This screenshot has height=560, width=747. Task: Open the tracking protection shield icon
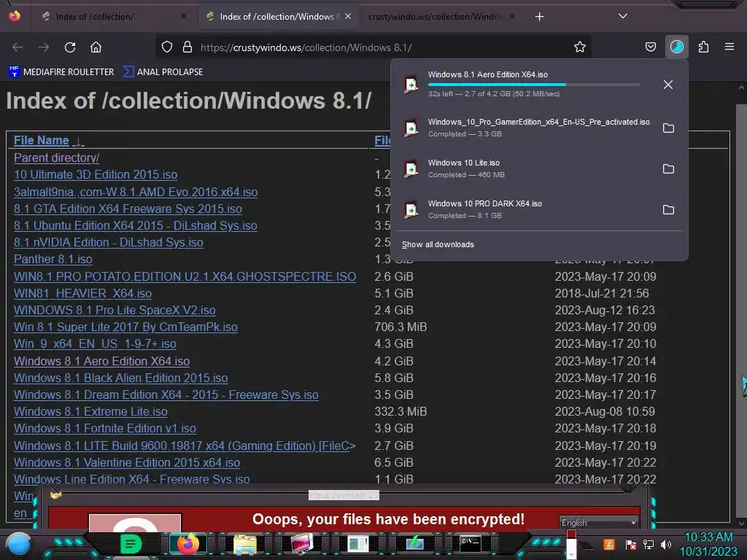pyautogui.click(x=167, y=47)
